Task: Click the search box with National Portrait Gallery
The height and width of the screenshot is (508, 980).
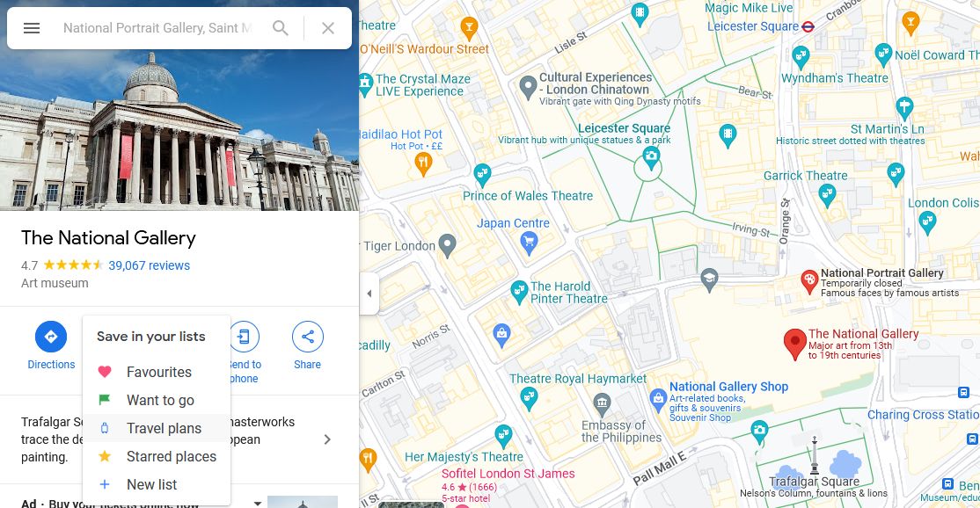Action: pos(157,28)
